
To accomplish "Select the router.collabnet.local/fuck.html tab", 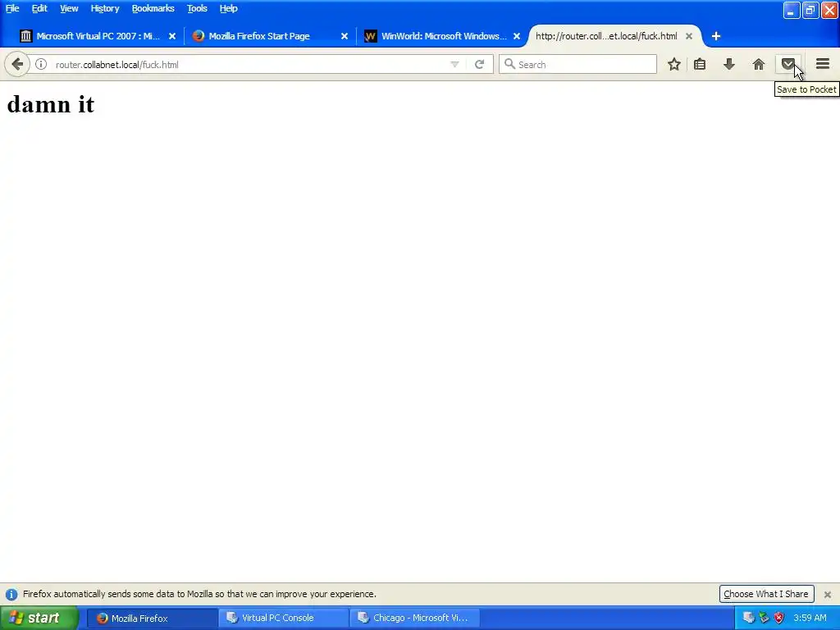I will tap(606, 36).
